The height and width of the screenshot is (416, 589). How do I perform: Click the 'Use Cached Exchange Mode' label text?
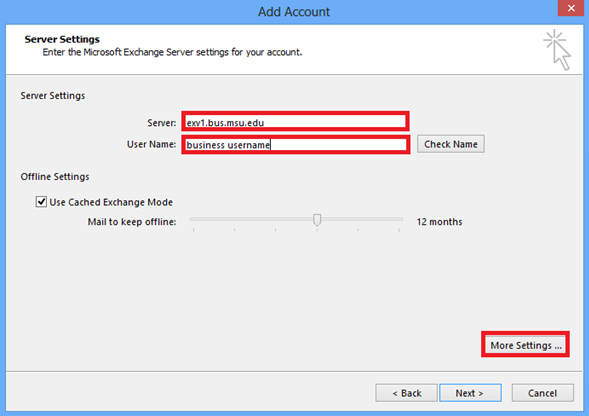point(111,202)
